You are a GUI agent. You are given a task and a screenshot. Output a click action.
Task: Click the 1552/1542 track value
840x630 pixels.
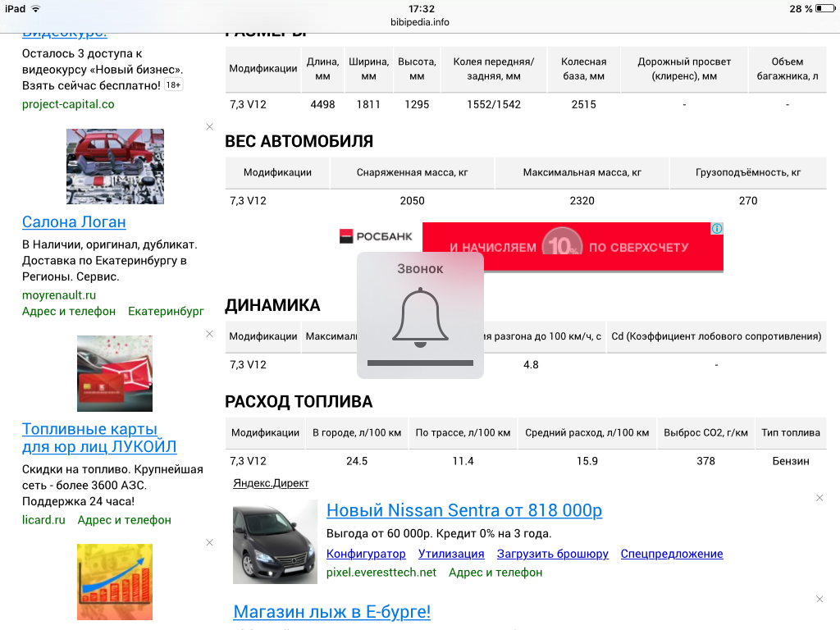493,104
